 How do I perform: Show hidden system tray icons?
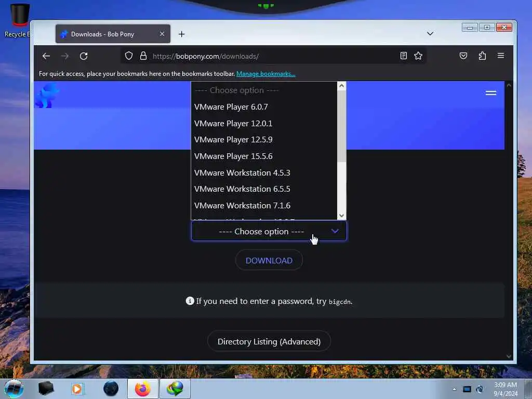pos(454,389)
